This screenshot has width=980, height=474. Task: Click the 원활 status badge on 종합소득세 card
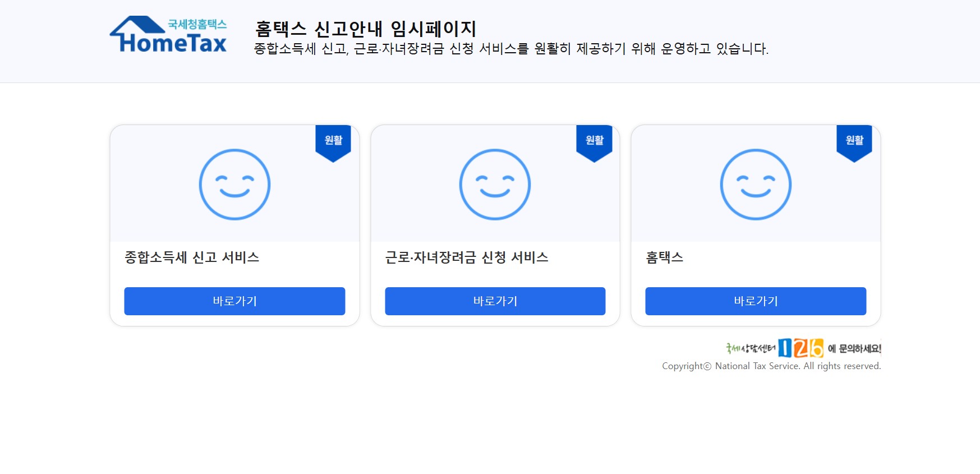click(333, 141)
